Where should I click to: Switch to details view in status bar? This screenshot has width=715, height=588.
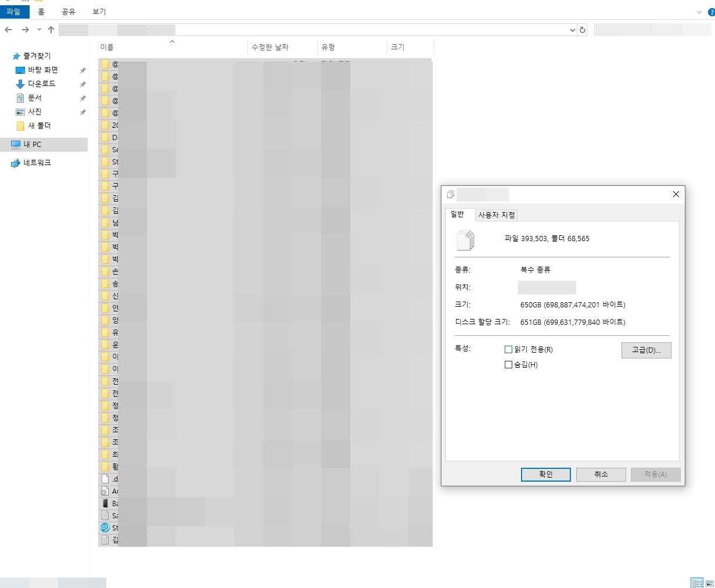(x=697, y=583)
